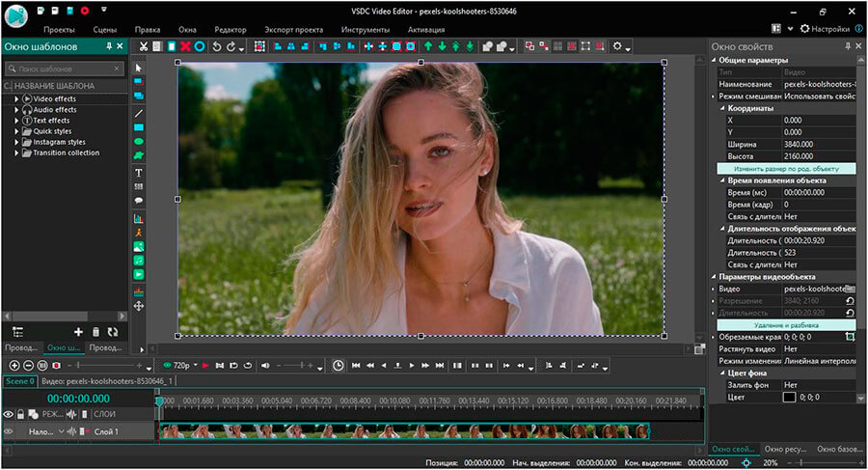Click black Цвет color swatch
Screen dimensions: 868x470
pos(789,398)
